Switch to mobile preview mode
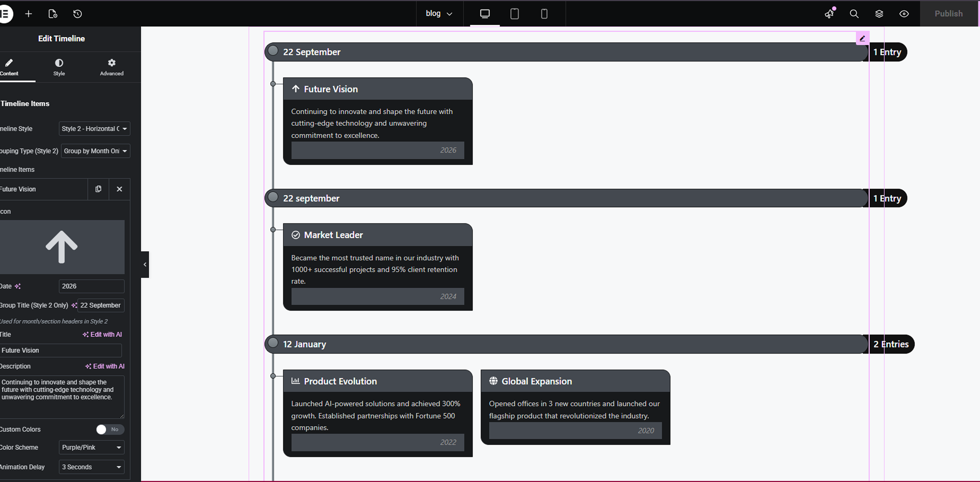980x482 pixels. coord(544,14)
